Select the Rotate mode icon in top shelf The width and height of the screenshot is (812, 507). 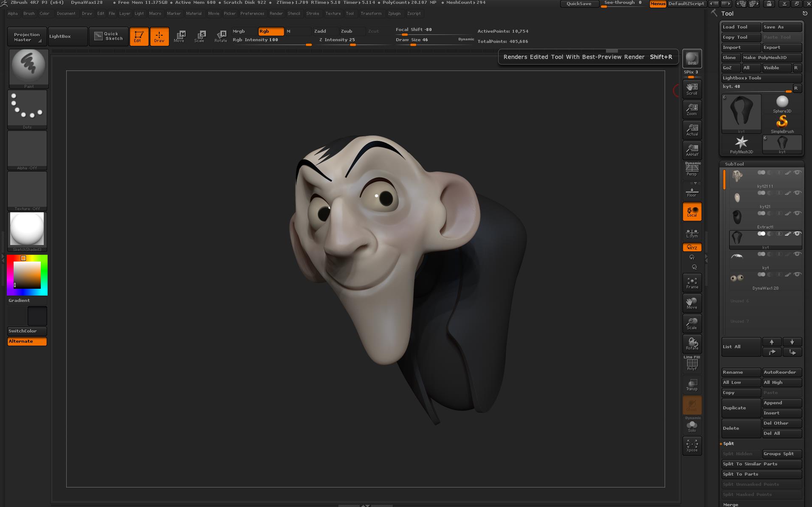tap(221, 36)
